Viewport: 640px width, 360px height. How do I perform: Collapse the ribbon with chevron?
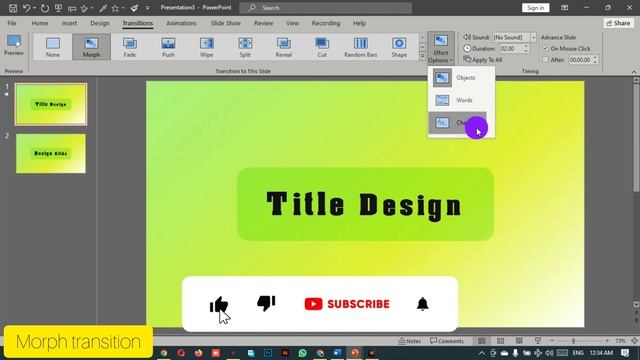634,71
